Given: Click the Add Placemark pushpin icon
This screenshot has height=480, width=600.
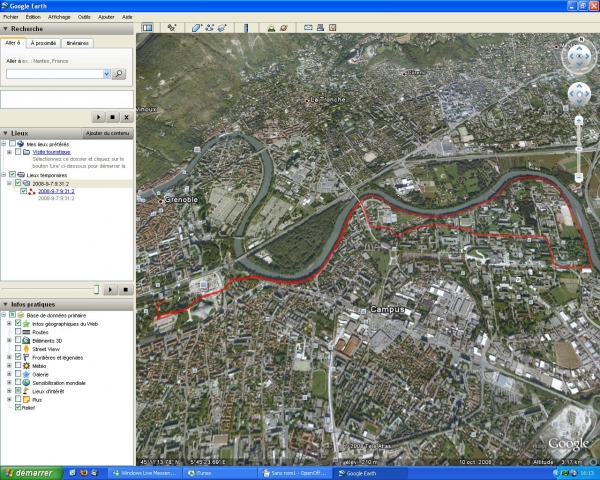Looking at the screenshot, I should (x=172, y=28).
